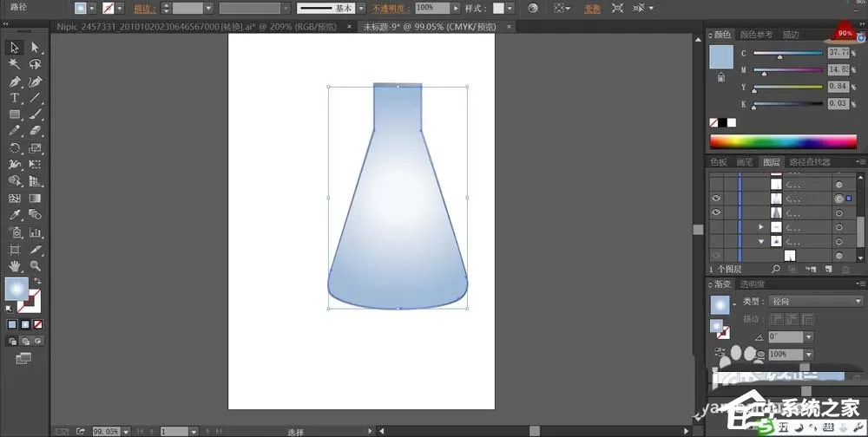Image resolution: width=868 pixels, height=437 pixels.
Task: Open the gradient type dropdown showing 径向
Action: (816, 302)
